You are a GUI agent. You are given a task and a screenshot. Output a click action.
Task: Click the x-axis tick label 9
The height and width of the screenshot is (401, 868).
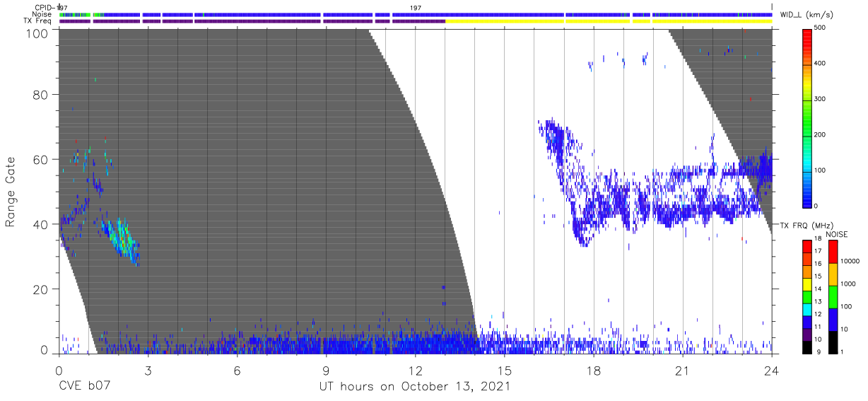click(326, 371)
